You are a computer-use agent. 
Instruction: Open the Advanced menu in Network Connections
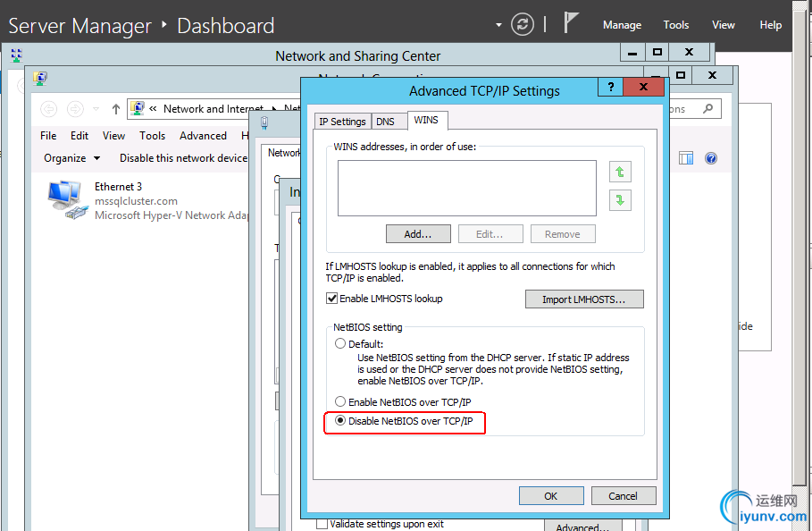pyautogui.click(x=203, y=136)
